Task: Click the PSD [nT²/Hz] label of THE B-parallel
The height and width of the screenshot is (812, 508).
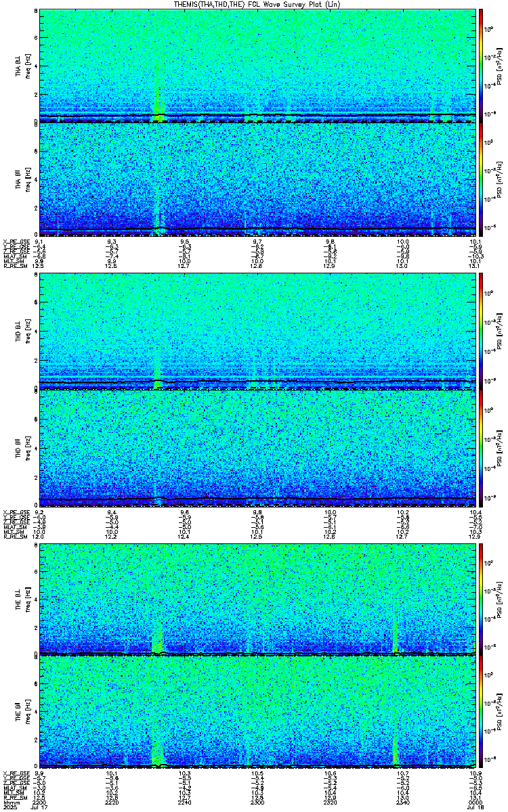Action: (x=500, y=713)
